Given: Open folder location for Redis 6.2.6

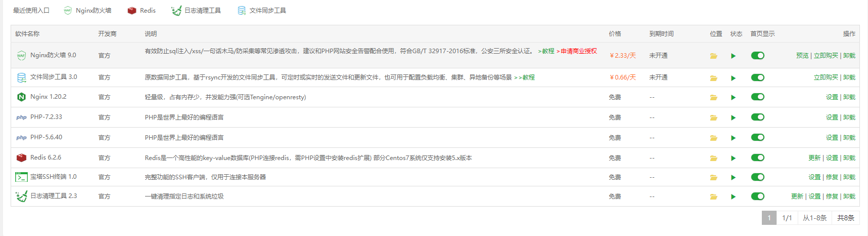Looking at the screenshot, I should [x=713, y=158].
